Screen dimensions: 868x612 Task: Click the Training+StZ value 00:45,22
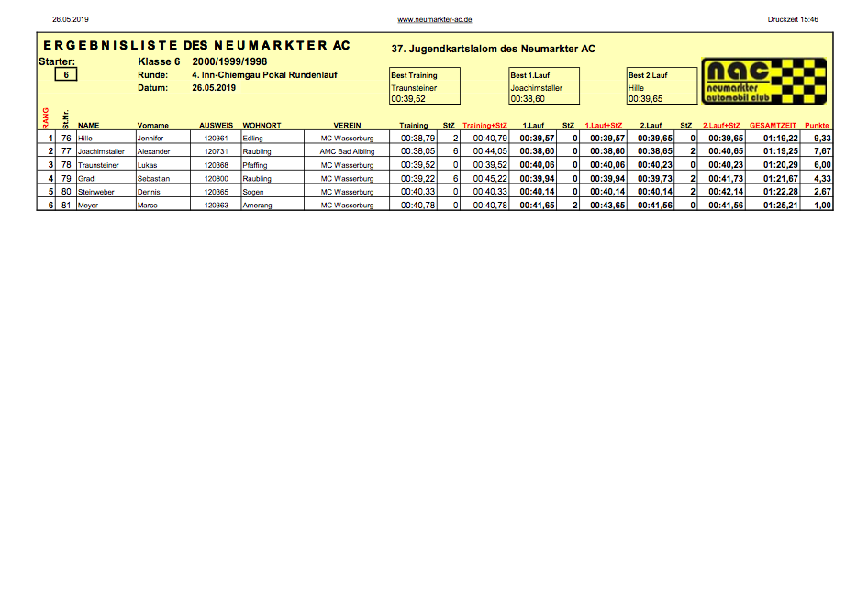pos(490,179)
